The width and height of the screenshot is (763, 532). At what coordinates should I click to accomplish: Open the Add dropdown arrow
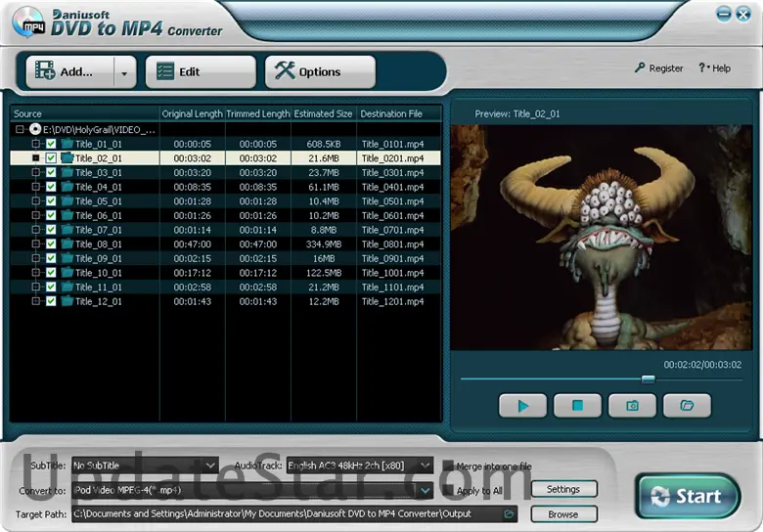tap(124, 73)
